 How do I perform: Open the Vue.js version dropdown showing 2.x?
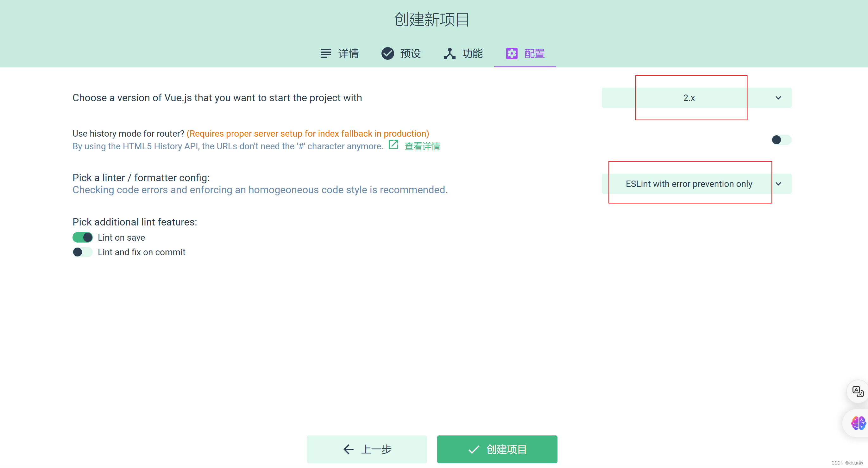coord(696,98)
